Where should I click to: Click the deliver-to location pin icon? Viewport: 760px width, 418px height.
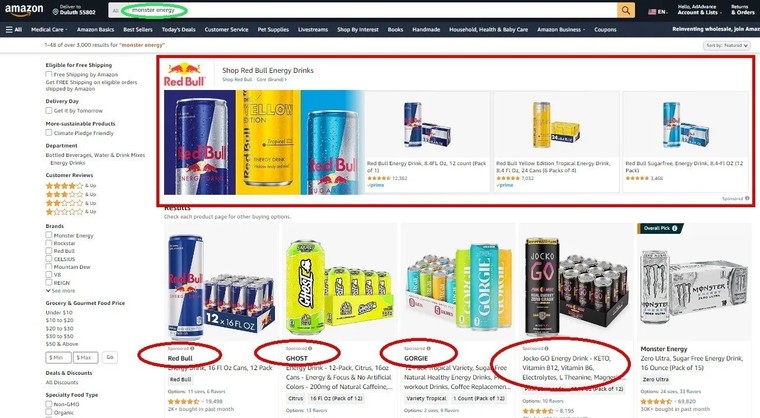55,12
